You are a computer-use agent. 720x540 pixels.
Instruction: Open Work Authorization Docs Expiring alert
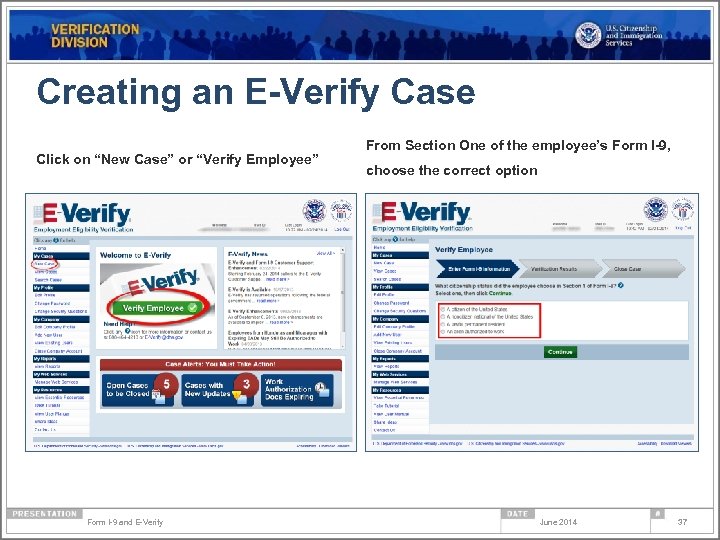coord(297,391)
